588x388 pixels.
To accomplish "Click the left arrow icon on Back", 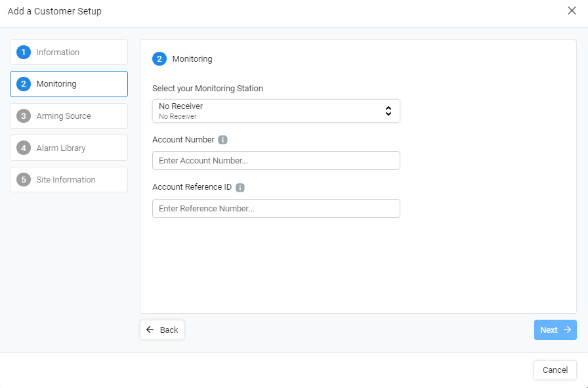I will 150,330.
